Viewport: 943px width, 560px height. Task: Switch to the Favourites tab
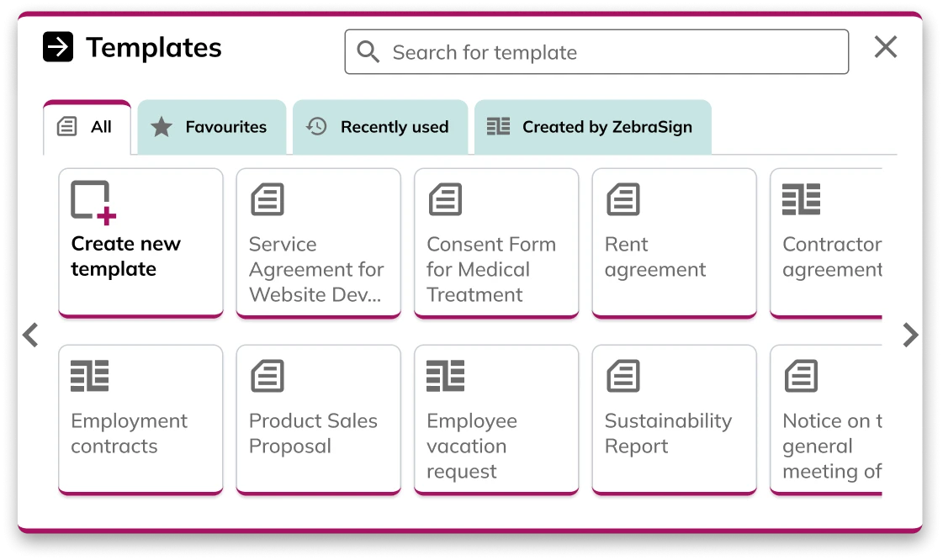click(210, 126)
